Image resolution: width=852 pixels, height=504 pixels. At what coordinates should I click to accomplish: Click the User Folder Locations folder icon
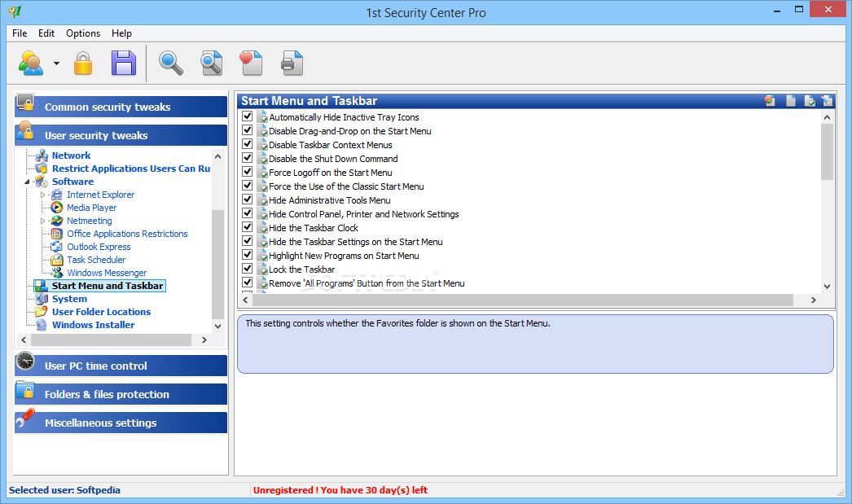[x=42, y=312]
